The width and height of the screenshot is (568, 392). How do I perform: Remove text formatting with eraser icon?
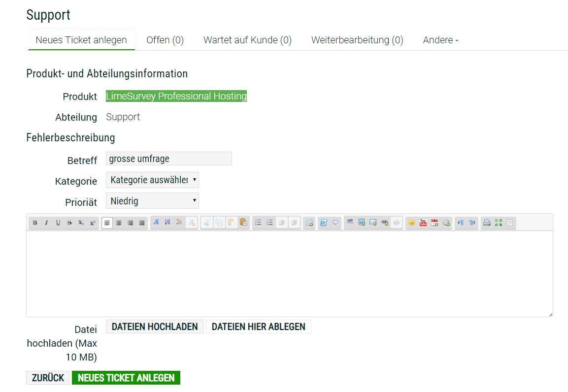click(191, 223)
